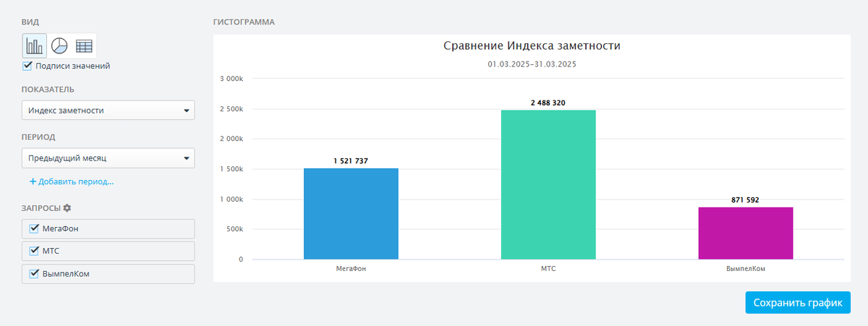Click the value label 2 488 320
The height and width of the screenshot is (326, 868).
548,103
